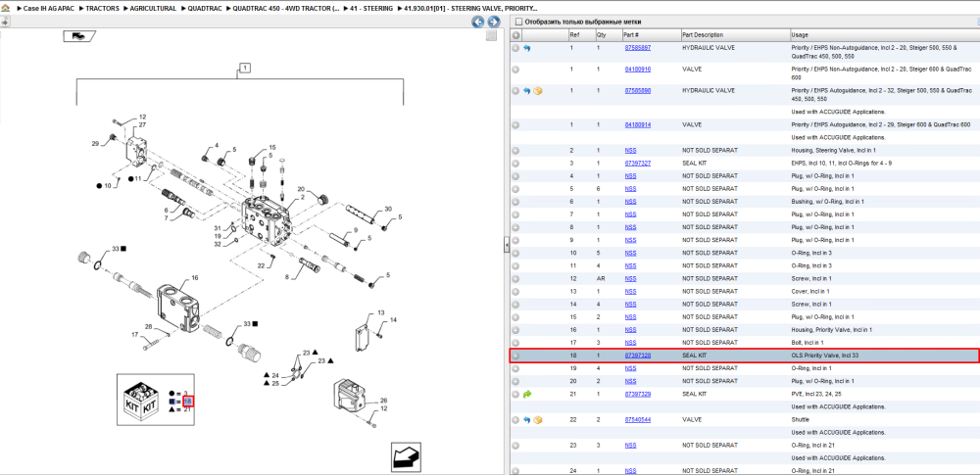Click the next illustration arrow button
Screen dimensions: 980x475
tap(493, 22)
